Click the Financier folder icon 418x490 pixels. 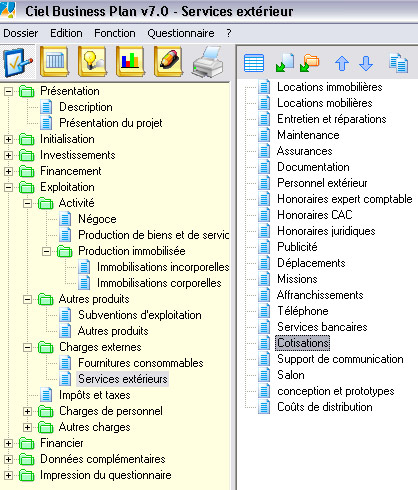27,443
